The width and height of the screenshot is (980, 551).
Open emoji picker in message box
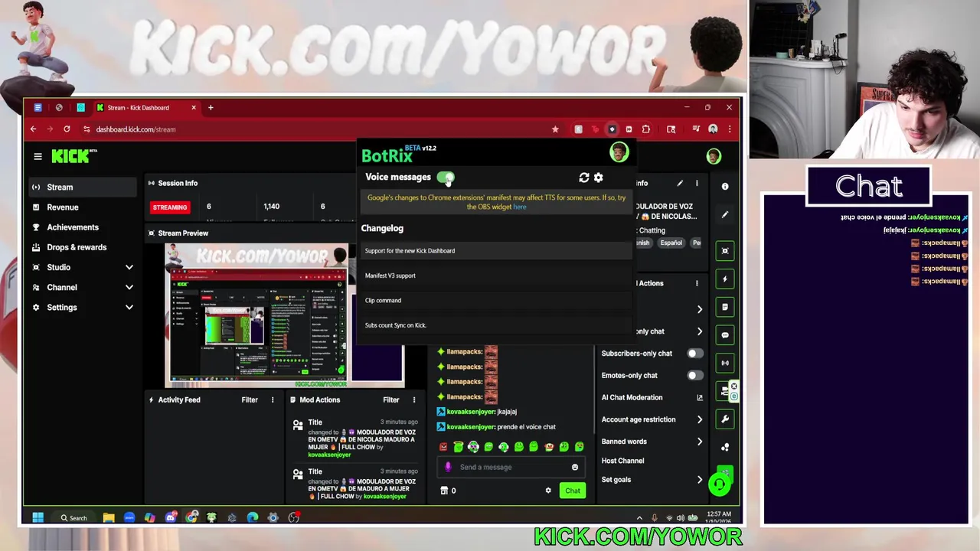pyautogui.click(x=575, y=467)
